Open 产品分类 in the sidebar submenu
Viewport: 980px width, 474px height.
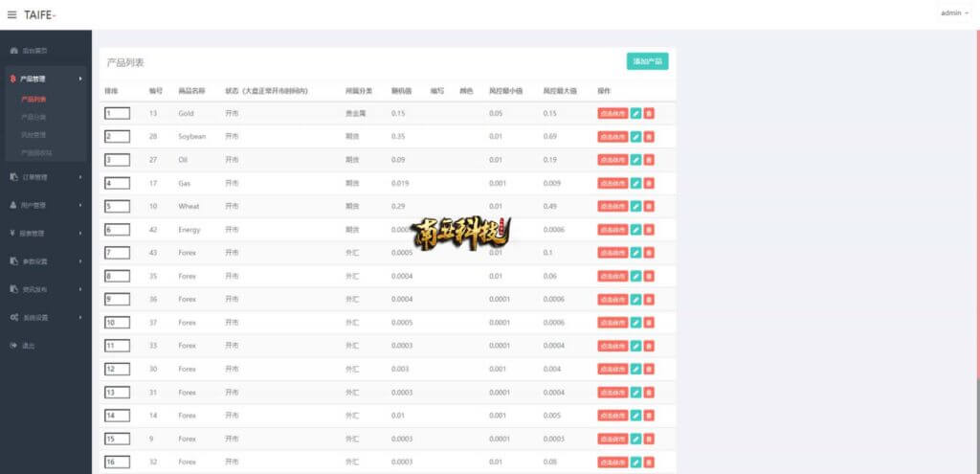point(33,117)
